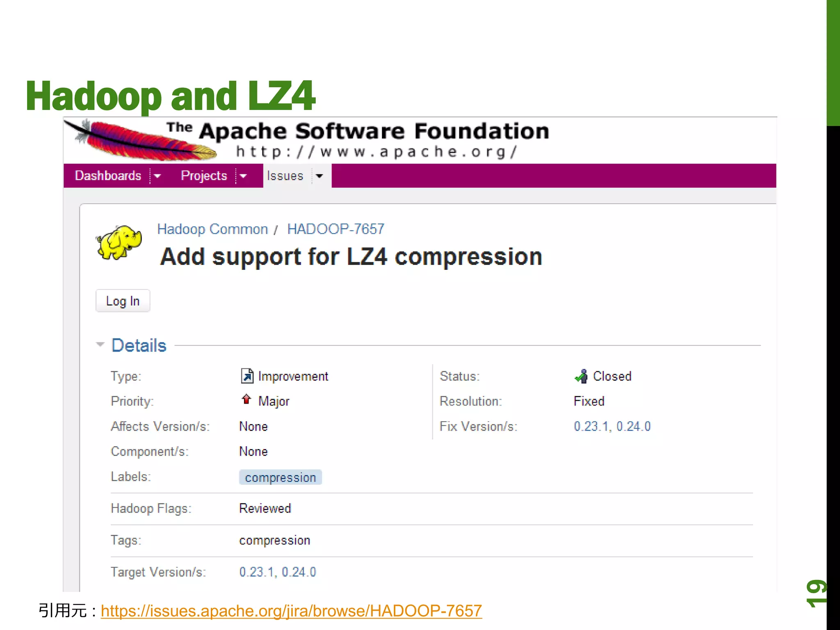This screenshot has width=840, height=630.
Task: Click the 0.23.1 target version link
Action: [x=256, y=572]
